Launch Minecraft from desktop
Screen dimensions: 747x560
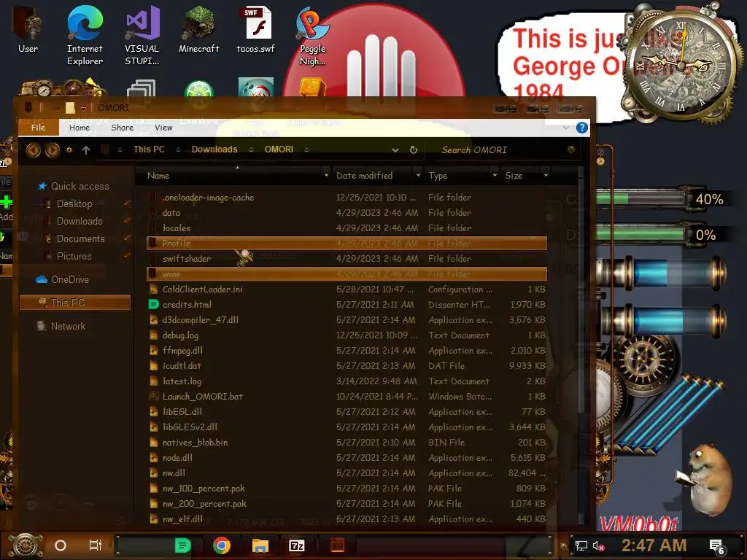(x=198, y=28)
